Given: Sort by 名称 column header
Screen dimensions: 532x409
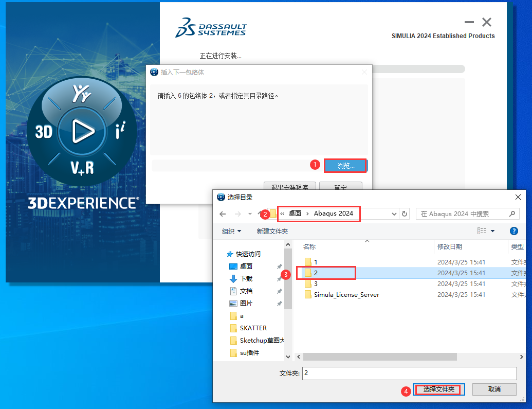Looking at the screenshot, I should (309, 246).
